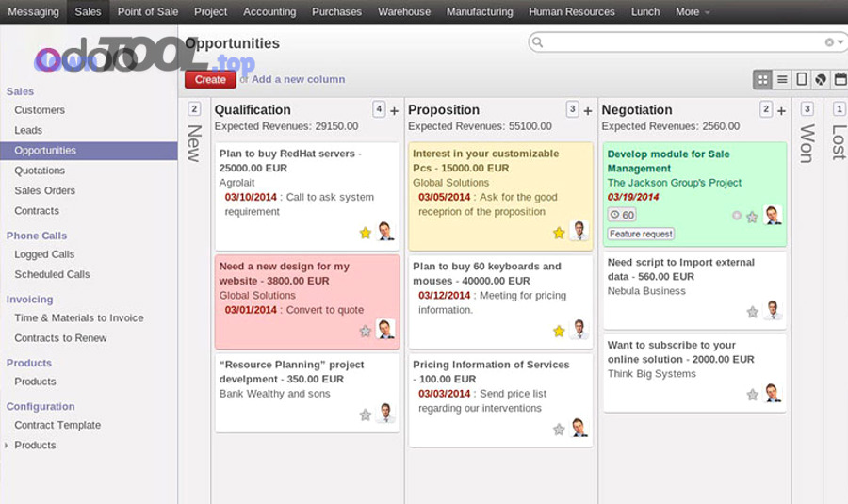Click avatar on RedHat servers card
This screenshot has width=848, height=504.
click(385, 231)
